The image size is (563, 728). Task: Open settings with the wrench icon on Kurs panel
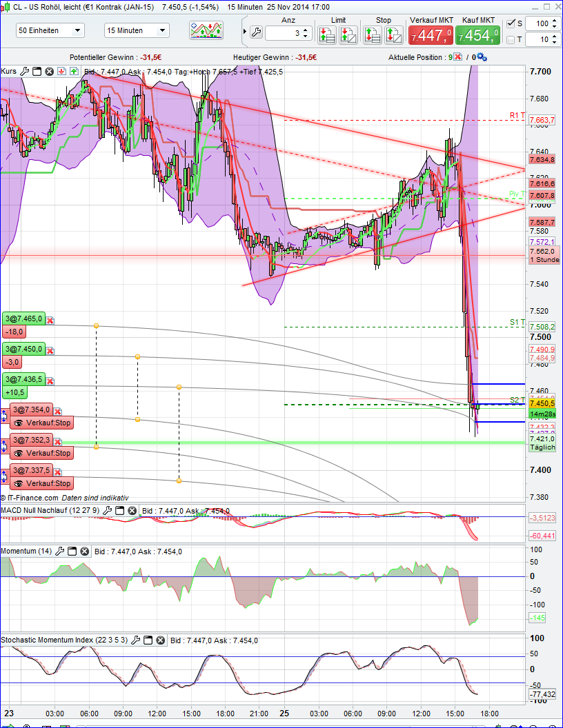pyautogui.click(x=23, y=71)
